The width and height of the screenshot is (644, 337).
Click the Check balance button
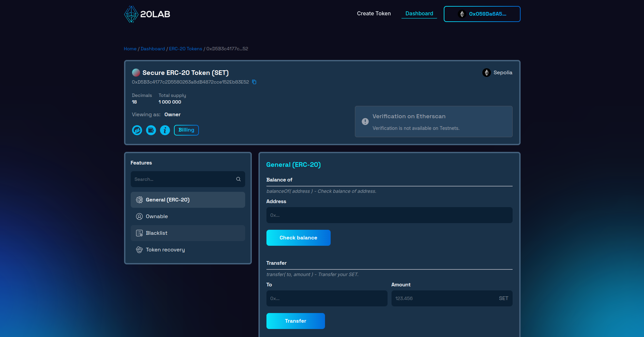click(x=298, y=238)
